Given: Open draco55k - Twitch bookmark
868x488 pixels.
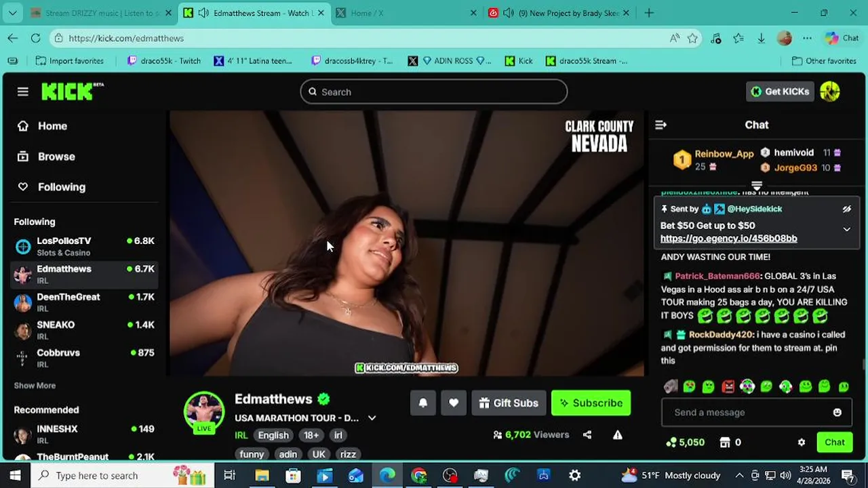Looking at the screenshot, I should [x=163, y=61].
